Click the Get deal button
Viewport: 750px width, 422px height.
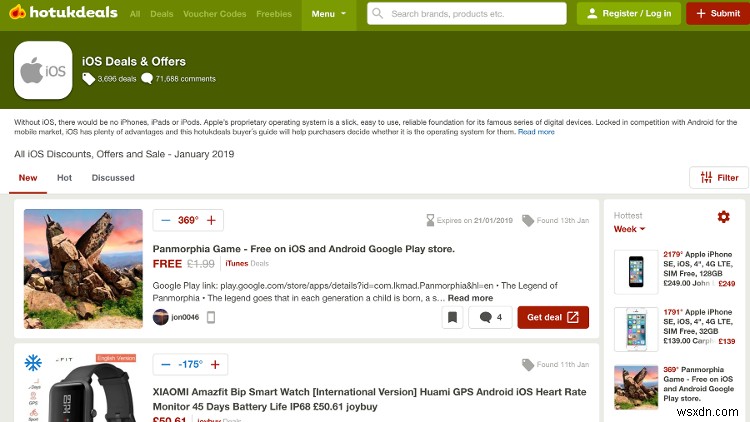point(552,317)
